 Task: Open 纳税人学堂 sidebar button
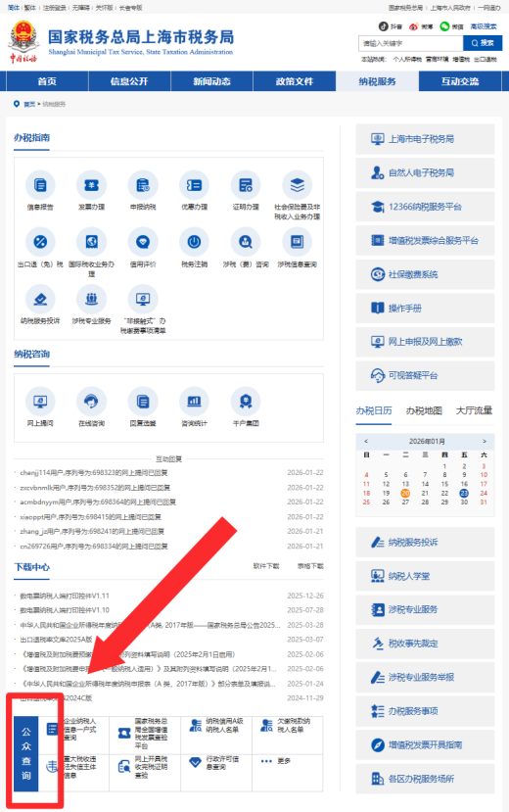click(x=425, y=576)
